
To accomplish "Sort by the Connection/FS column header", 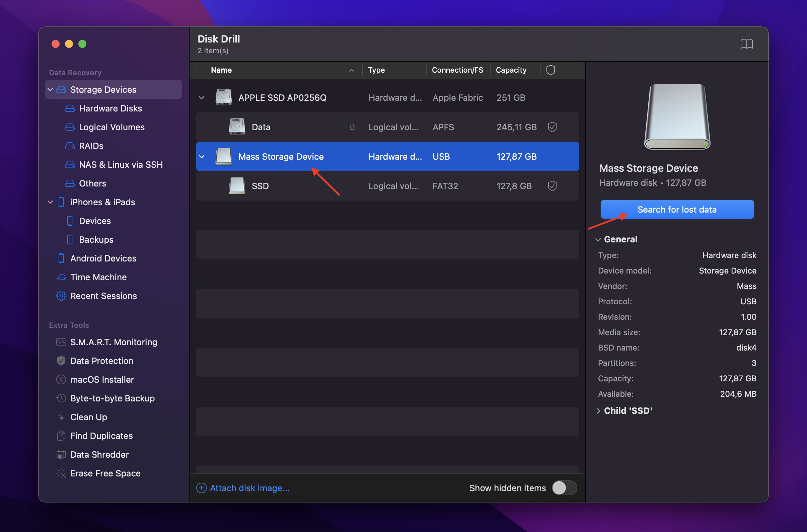I will (457, 70).
